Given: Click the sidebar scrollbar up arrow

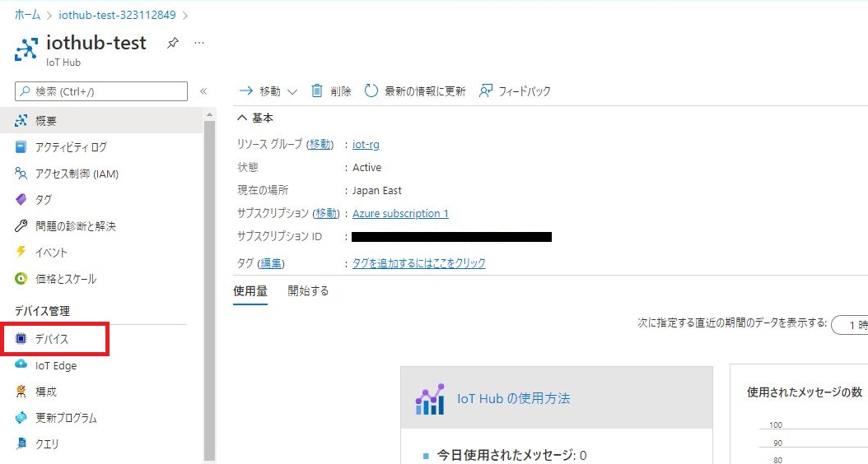Looking at the screenshot, I should coord(209,114).
